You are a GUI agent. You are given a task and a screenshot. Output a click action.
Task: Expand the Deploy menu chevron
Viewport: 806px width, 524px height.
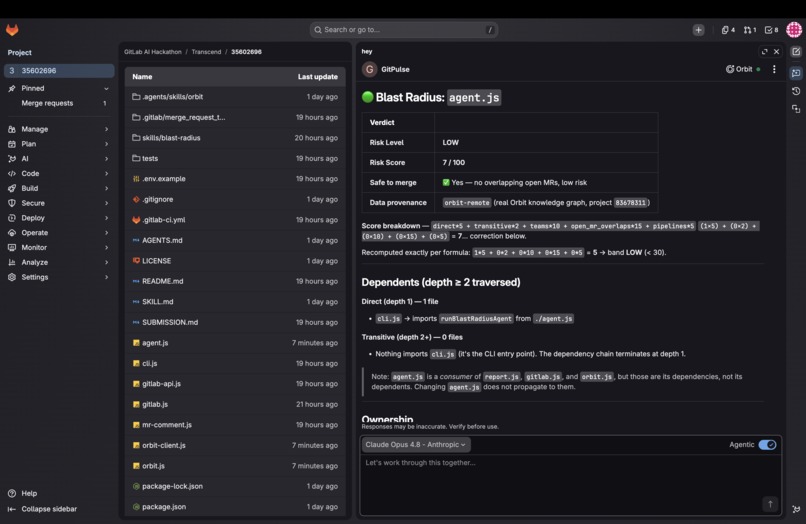(106, 218)
